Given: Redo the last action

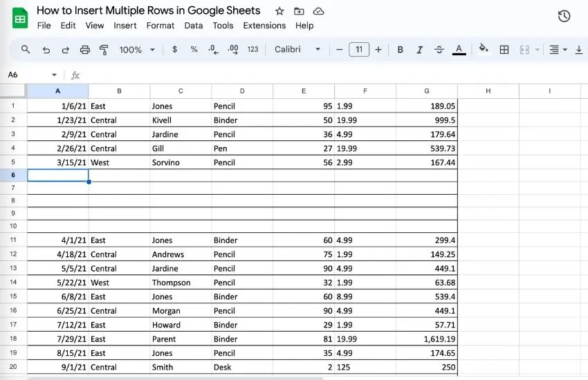Looking at the screenshot, I should pyautogui.click(x=65, y=50).
